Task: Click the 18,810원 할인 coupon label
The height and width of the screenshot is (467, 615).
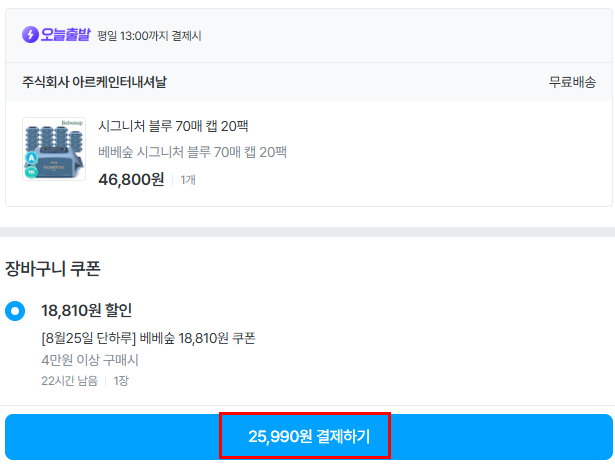Action: [87, 311]
